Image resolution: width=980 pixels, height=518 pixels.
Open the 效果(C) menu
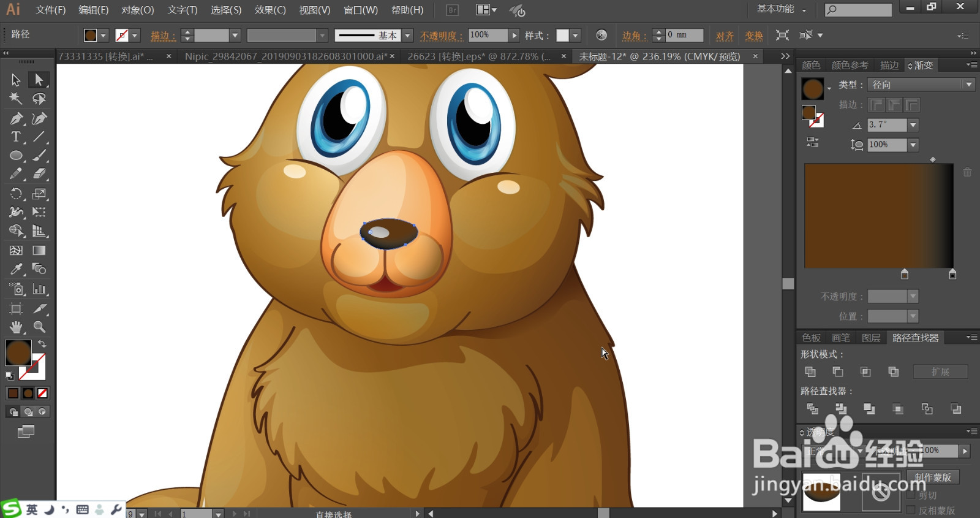coord(270,10)
